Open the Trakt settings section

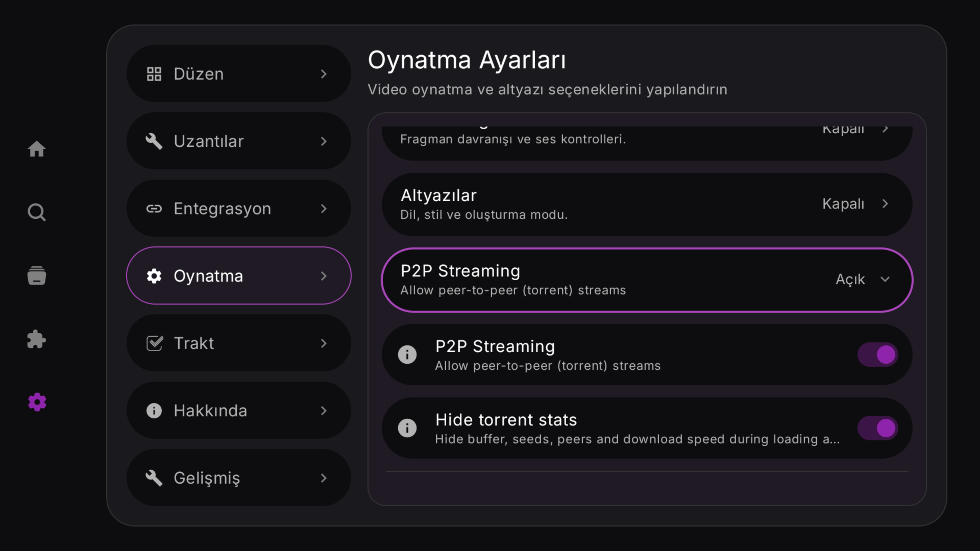(239, 343)
